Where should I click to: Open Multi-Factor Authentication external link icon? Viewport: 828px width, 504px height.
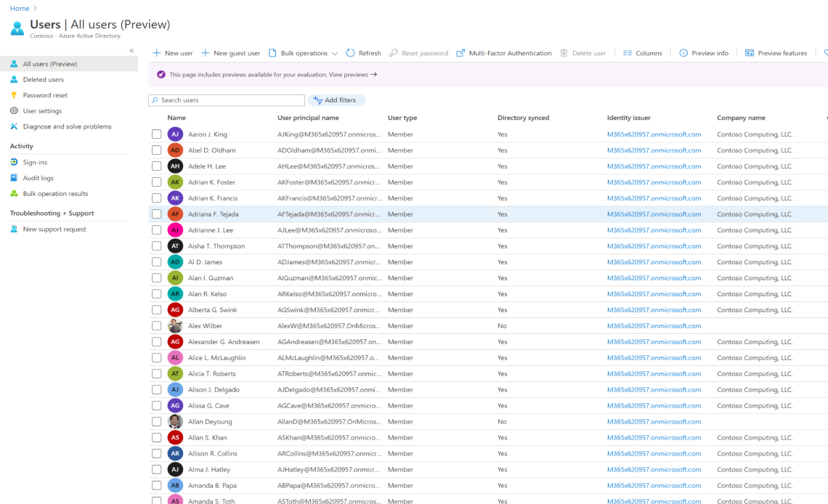pyautogui.click(x=460, y=53)
